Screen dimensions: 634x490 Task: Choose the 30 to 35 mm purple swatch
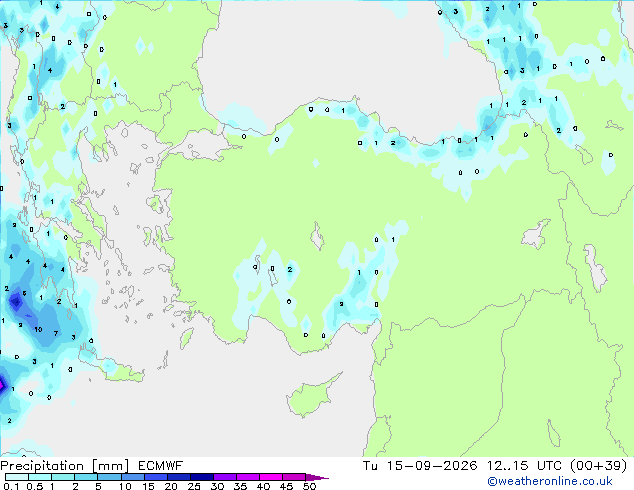(225, 477)
